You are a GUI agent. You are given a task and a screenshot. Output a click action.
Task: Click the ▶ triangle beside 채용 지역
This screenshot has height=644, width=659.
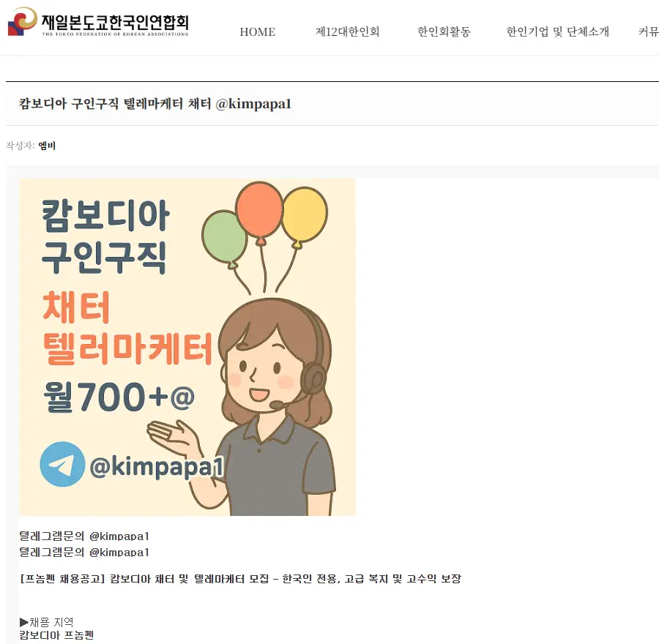click(24, 622)
